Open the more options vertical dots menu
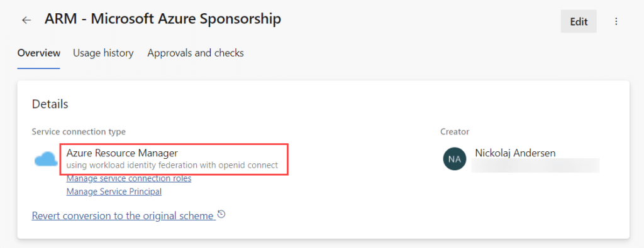 616,21
